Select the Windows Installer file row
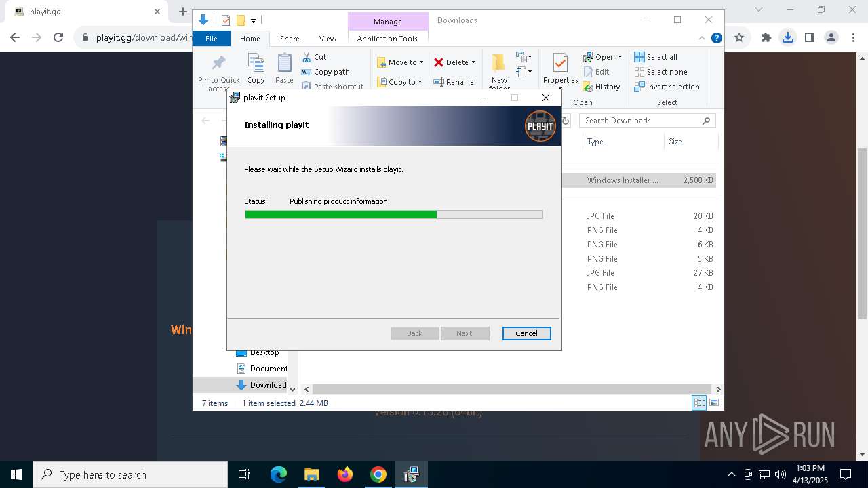The image size is (868, 488). pyautogui.click(x=638, y=180)
